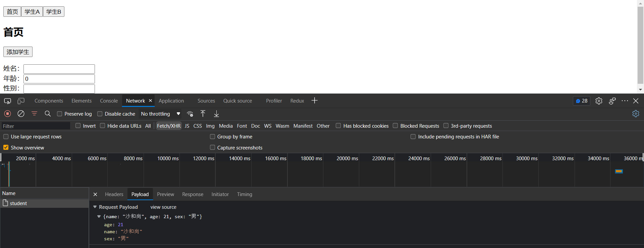The width and height of the screenshot is (644, 248).
Task: Open network conditions icon
Action: click(190, 114)
